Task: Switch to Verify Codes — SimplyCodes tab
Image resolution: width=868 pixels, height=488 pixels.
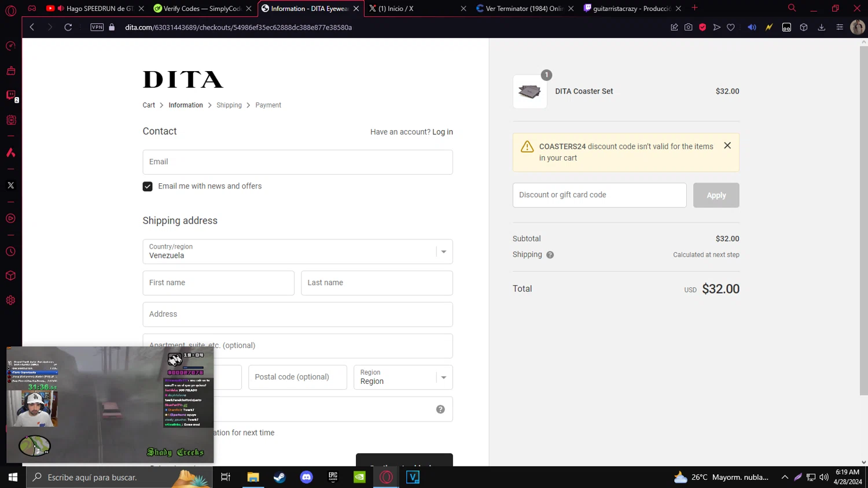Action: pyautogui.click(x=202, y=8)
